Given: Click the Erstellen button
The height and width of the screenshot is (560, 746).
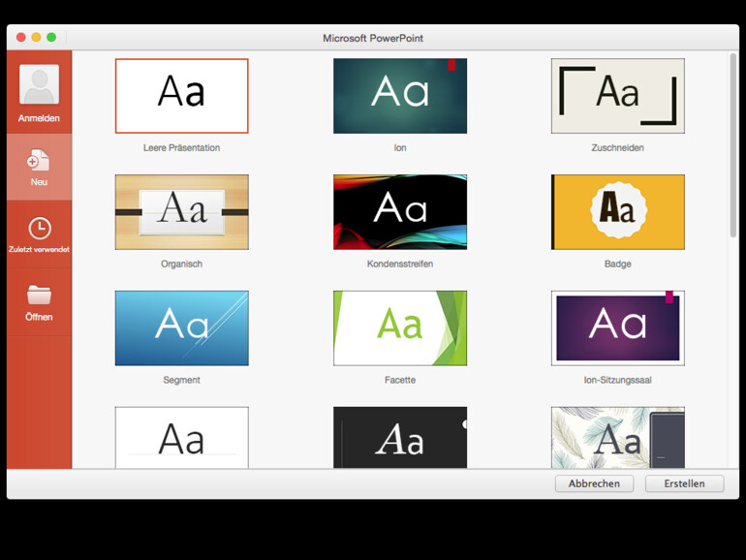Looking at the screenshot, I should 685,483.
